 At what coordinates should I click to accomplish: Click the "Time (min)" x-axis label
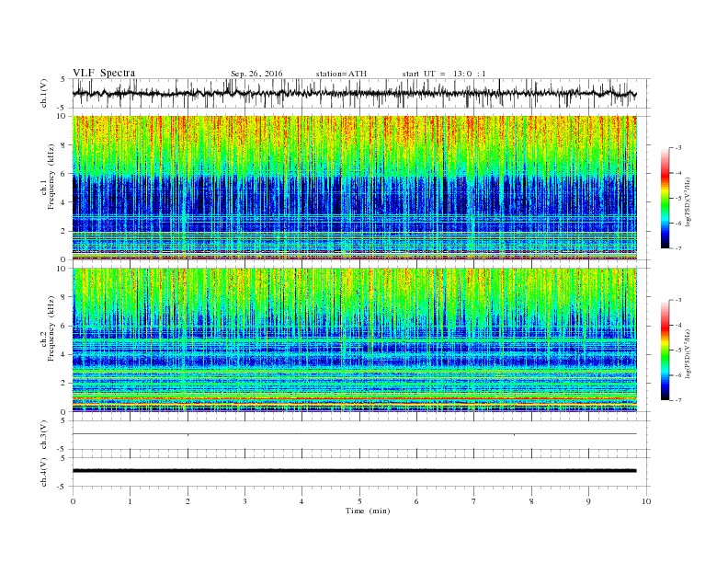pyautogui.click(x=368, y=511)
